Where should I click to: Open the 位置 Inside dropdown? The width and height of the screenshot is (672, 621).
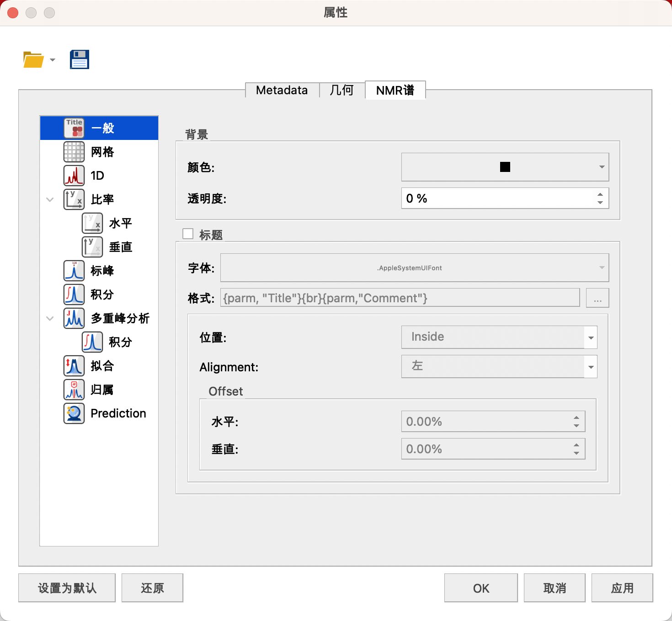pyautogui.click(x=499, y=337)
